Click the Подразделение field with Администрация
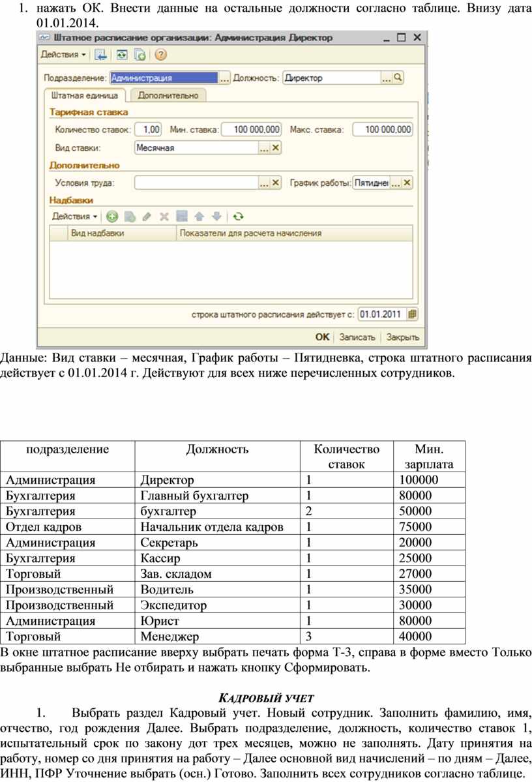 (x=164, y=78)
